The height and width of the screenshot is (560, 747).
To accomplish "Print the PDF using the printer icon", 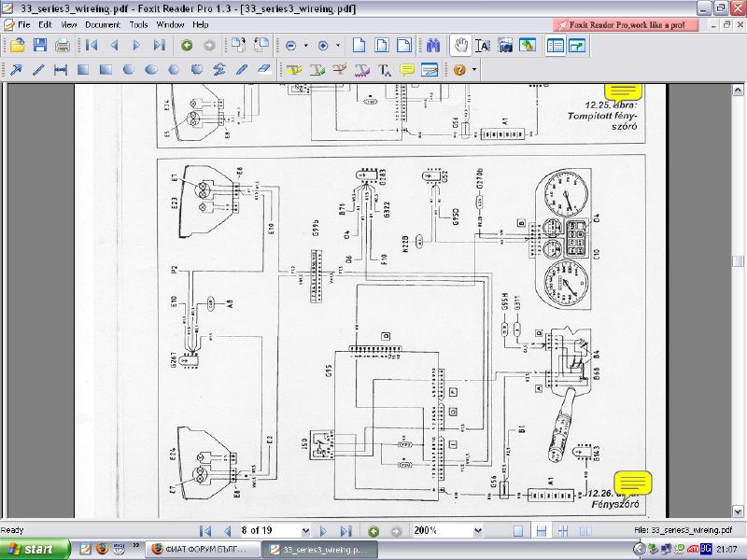I will point(62,45).
